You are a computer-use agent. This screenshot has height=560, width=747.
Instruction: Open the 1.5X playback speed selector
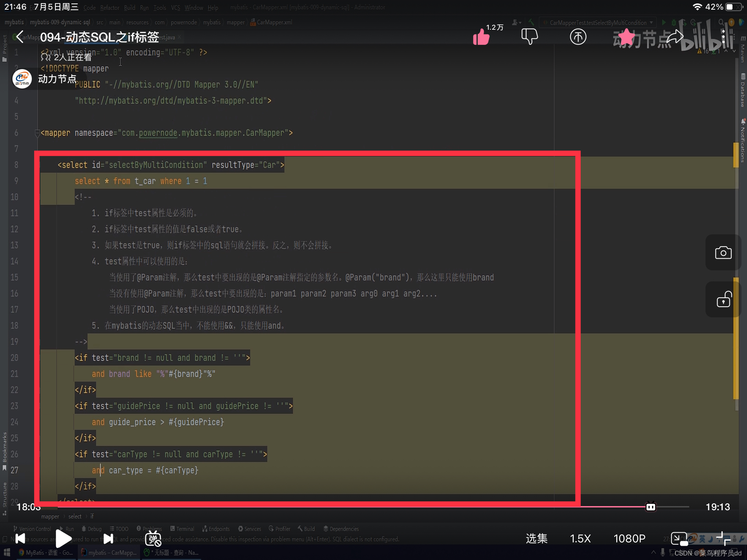click(x=580, y=539)
